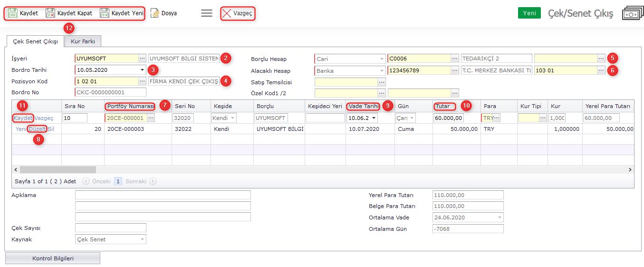Screen dimensions: 644x267
Task: Select the Çek Senet Çıkışı tab
Action: (x=35, y=42)
